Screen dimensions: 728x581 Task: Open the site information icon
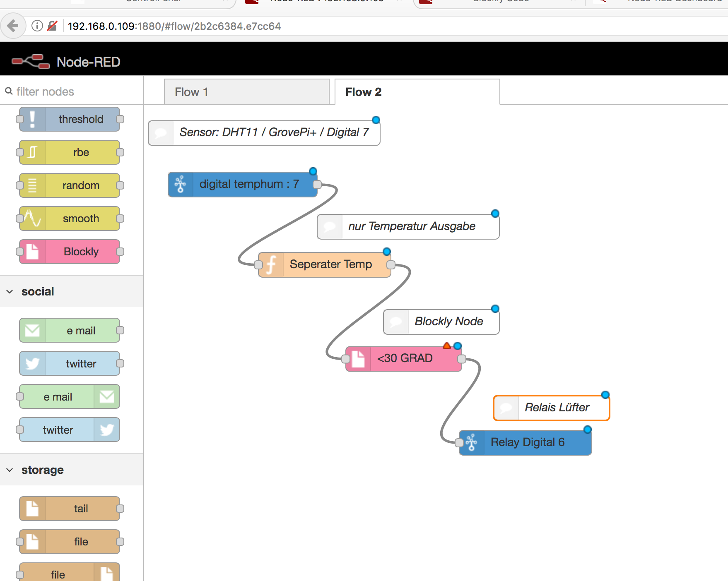click(37, 26)
